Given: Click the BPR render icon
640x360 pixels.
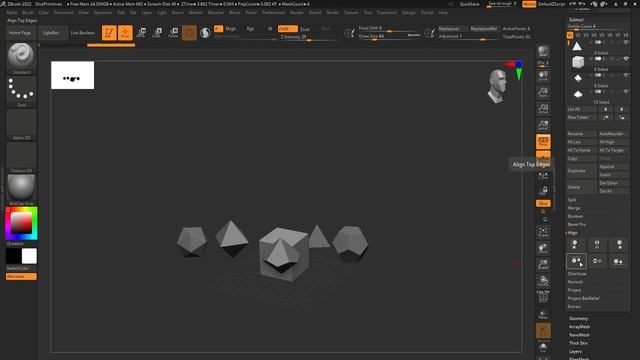Looking at the screenshot, I should click(543, 52).
